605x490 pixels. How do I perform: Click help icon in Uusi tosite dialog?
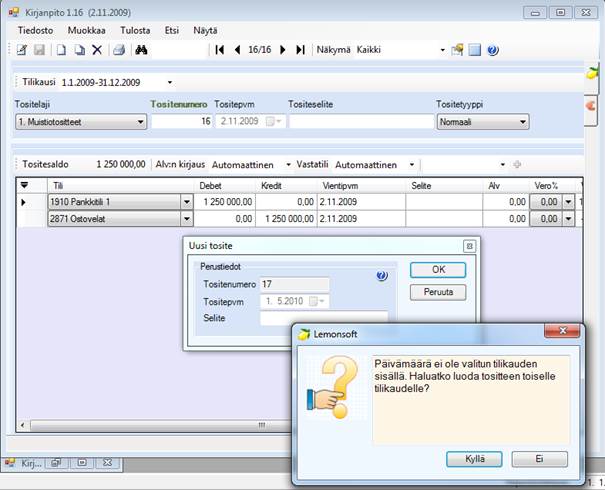tap(382, 276)
